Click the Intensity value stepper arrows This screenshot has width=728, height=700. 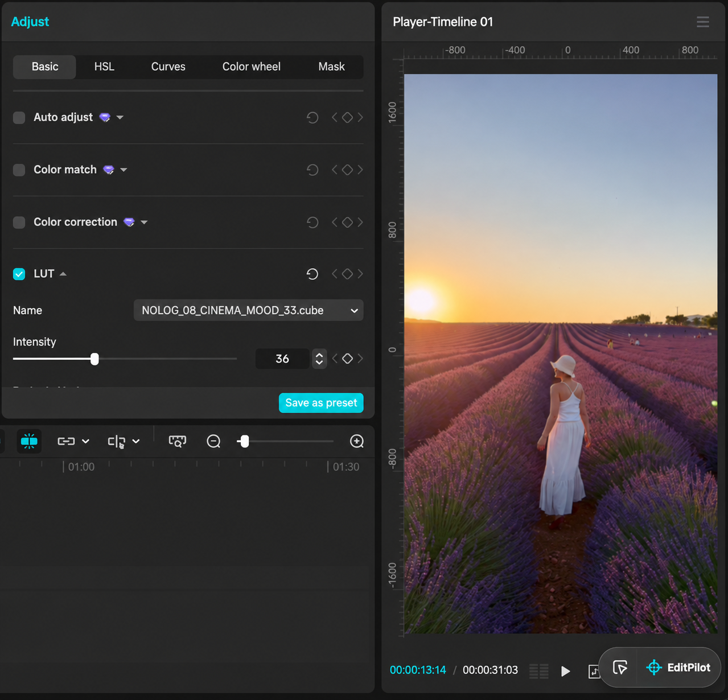tap(319, 359)
